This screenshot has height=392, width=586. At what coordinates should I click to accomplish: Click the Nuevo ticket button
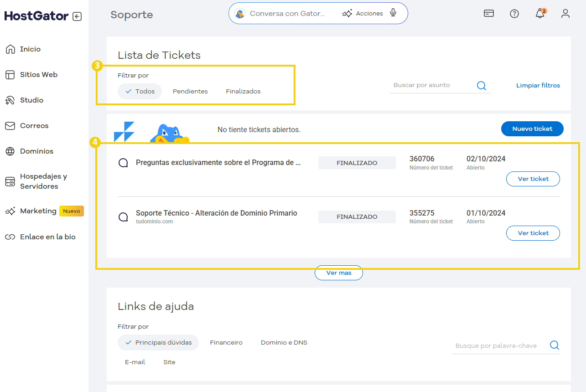[532, 129]
